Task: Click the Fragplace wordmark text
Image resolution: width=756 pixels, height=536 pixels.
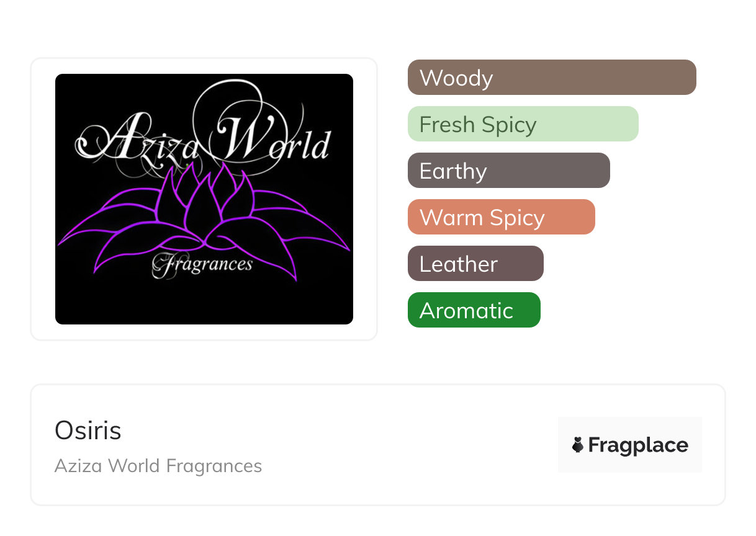Action: coord(638,445)
